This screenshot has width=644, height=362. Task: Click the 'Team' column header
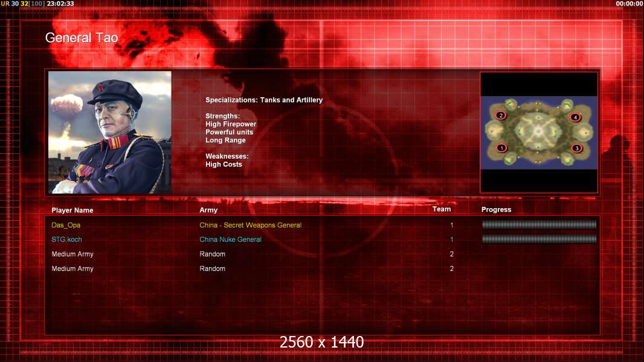click(x=442, y=209)
